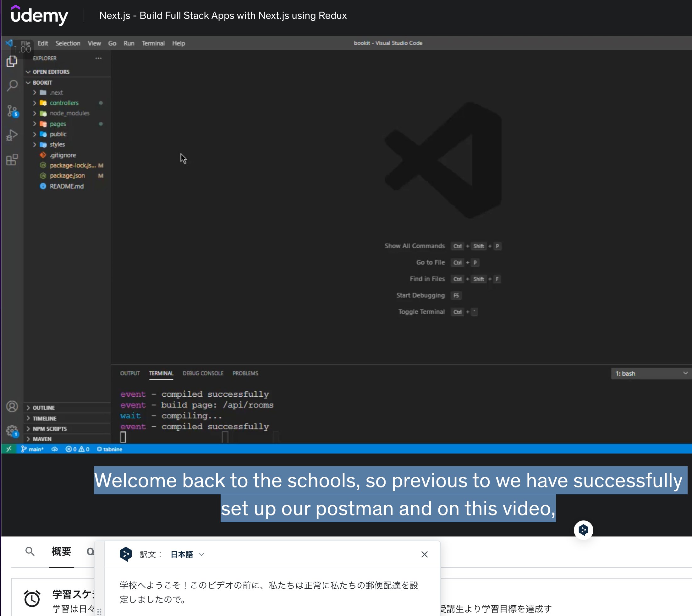Click the terminal input cursor line
The height and width of the screenshot is (616, 692).
point(123,437)
